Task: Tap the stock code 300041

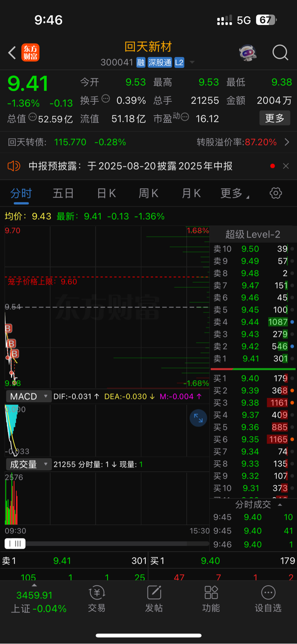Action: [x=117, y=62]
